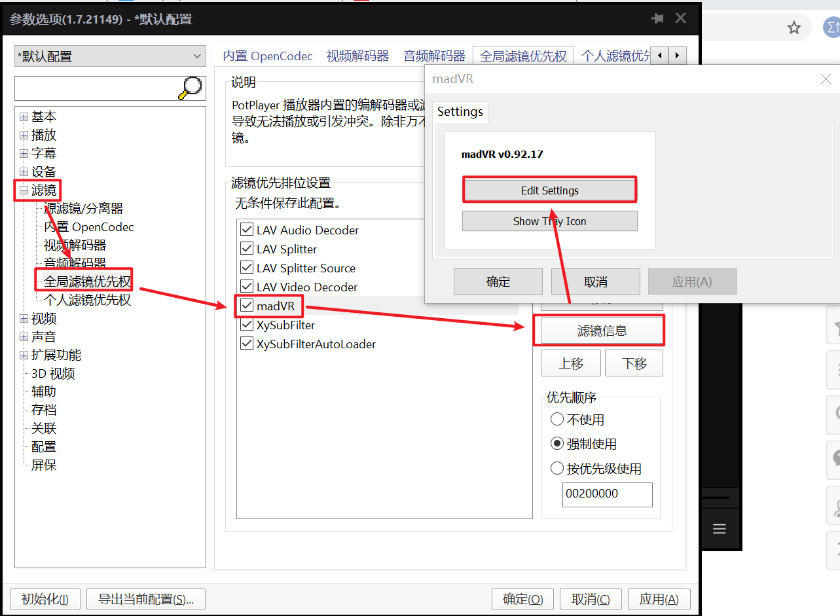Toggle the LAV Splitter checkbox
Viewport: 840px width, 616px height.
click(247, 249)
